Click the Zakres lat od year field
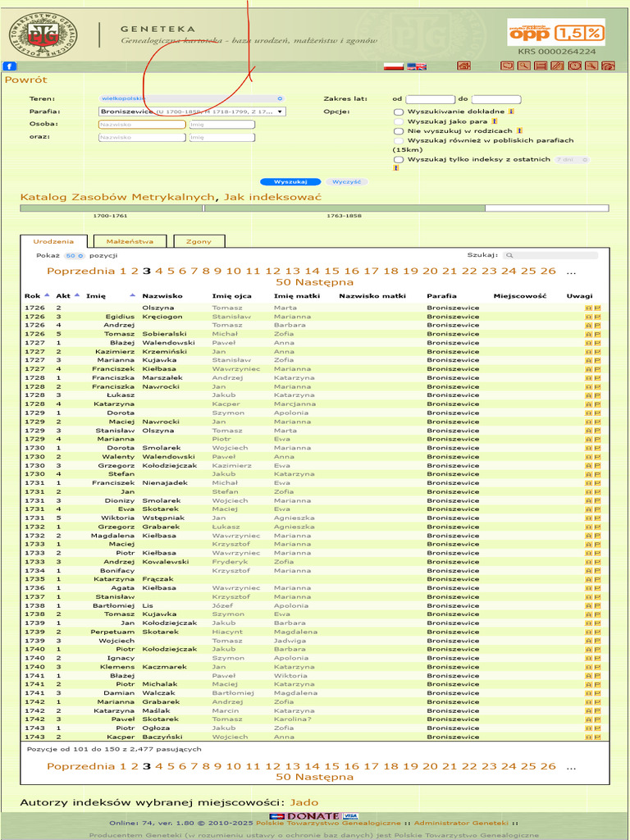This screenshot has height=840, width=630. tap(430, 99)
